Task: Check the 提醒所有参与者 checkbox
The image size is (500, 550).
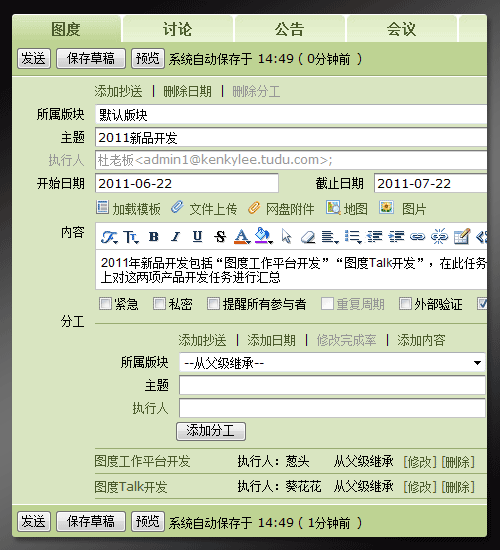Action: click(213, 304)
